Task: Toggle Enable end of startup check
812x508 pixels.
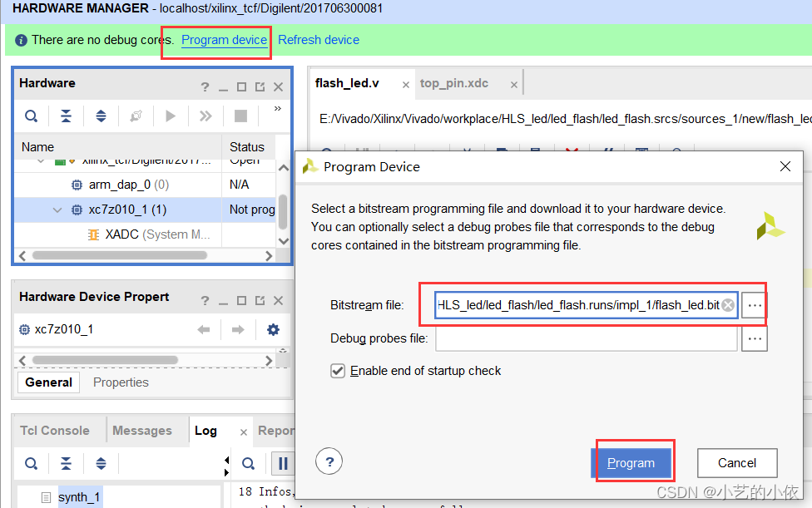Action: tap(338, 371)
